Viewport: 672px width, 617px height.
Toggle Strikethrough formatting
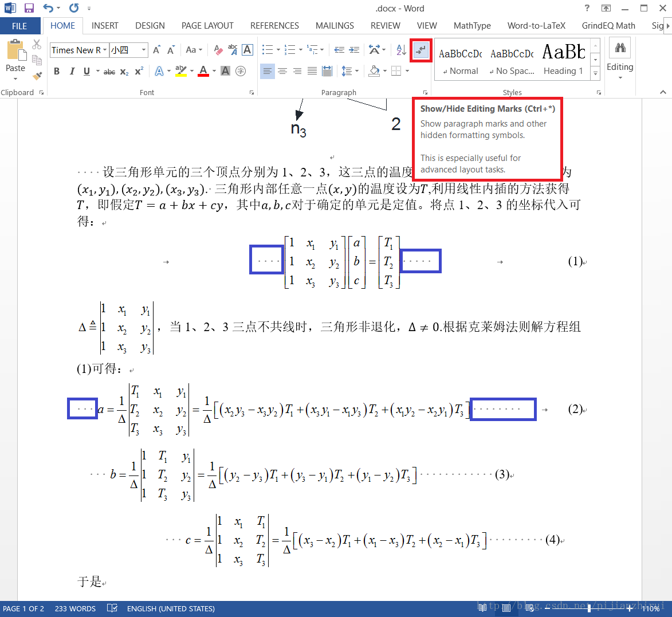109,72
